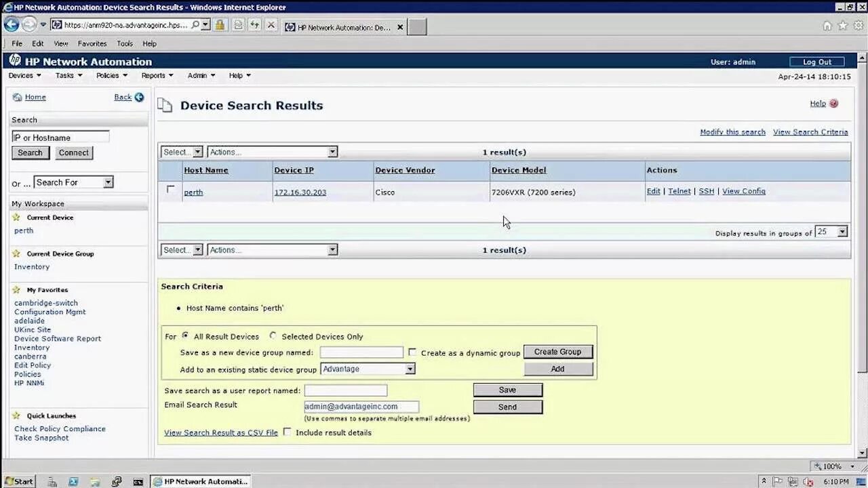Click the stop loading X icon
The height and width of the screenshot is (488, 868).
[271, 25]
